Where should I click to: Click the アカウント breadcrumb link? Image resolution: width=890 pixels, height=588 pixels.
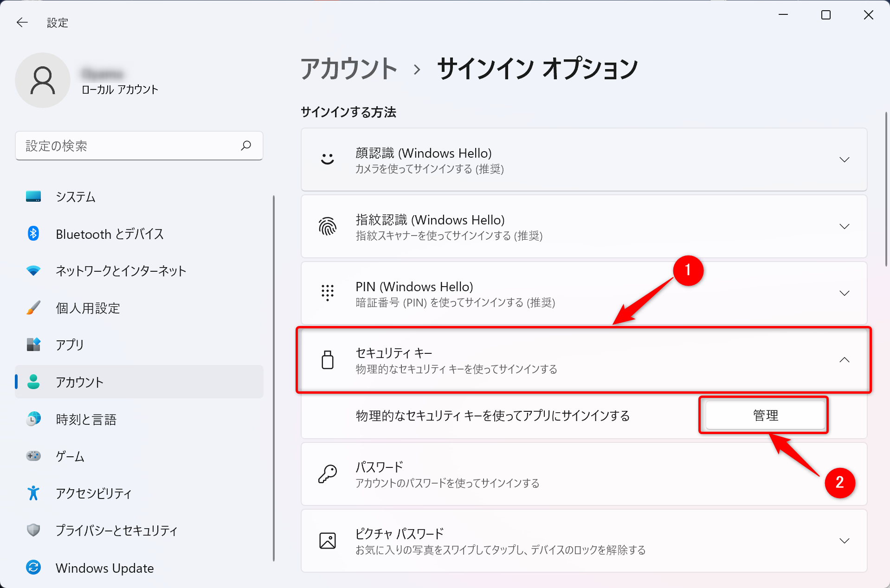349,69
